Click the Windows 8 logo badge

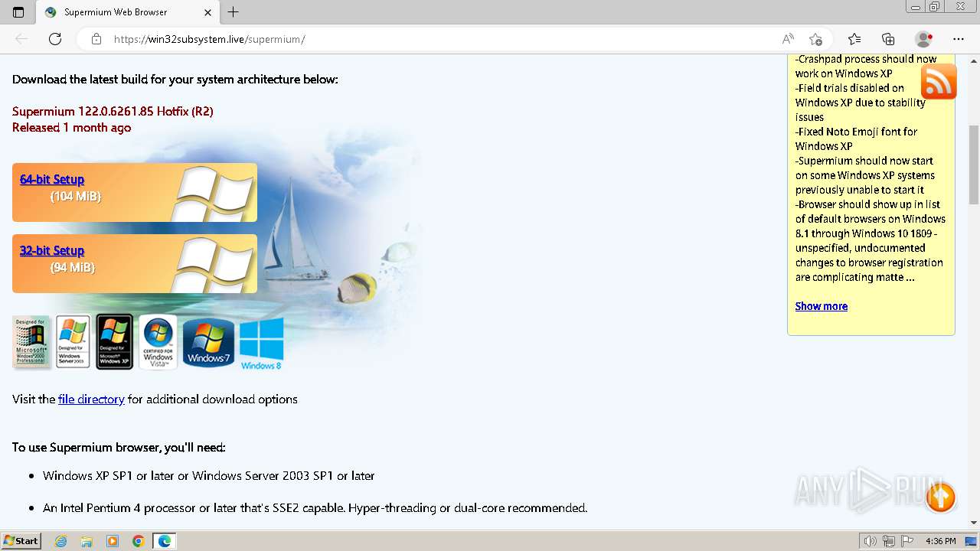pos(261,344)
